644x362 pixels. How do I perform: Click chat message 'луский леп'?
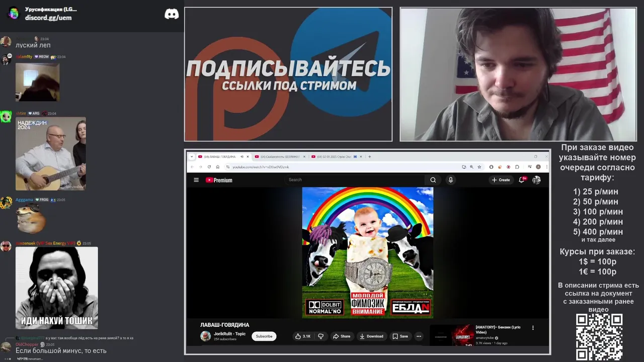pyautogui.click(x=33, y=45)
